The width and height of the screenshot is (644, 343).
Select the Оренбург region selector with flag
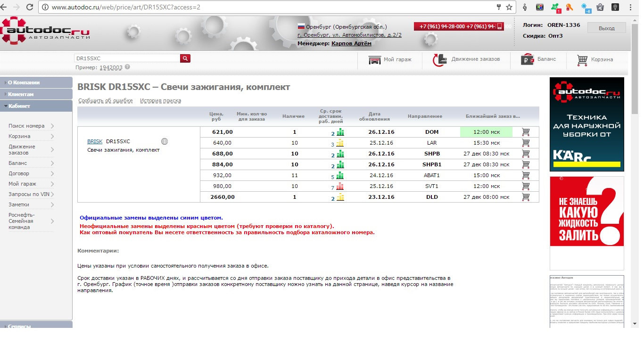342,27
